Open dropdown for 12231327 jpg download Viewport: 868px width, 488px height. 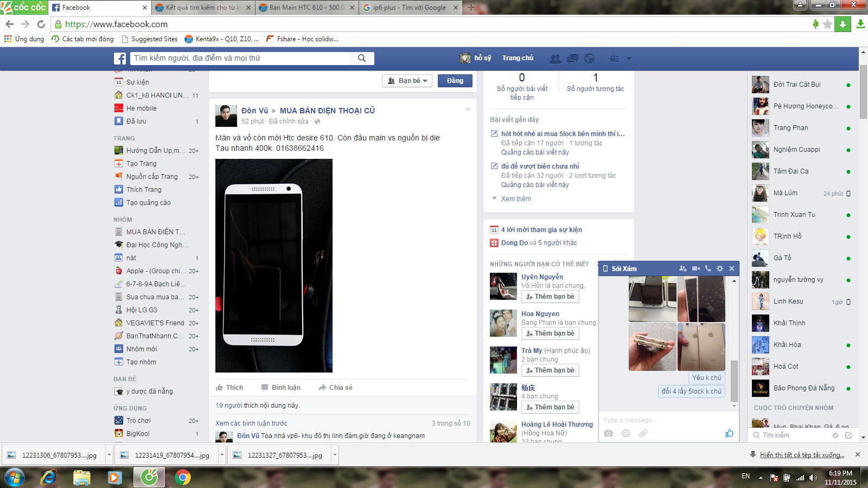335,455
